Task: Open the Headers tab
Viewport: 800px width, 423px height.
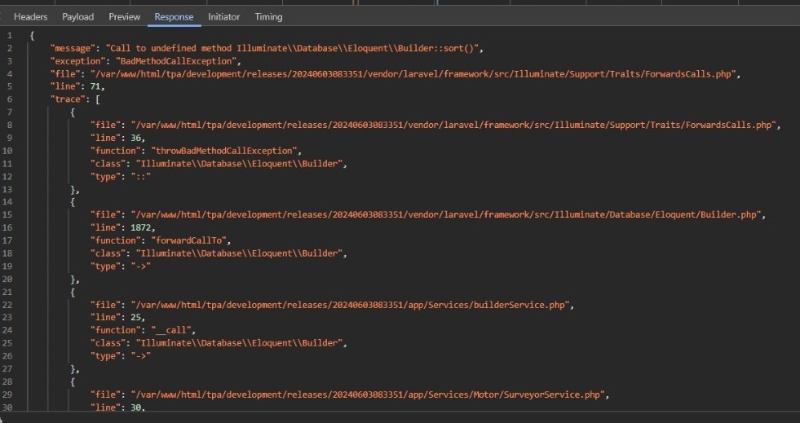Action: click(x=30, y=17)
